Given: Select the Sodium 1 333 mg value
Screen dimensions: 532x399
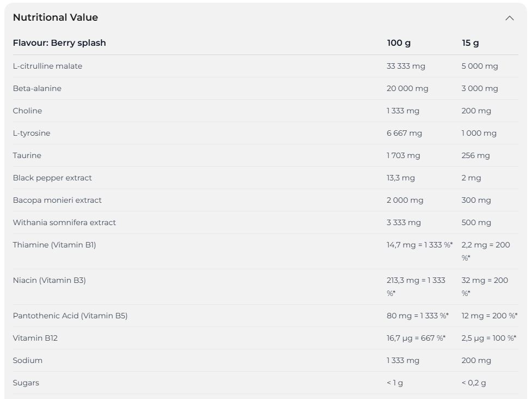Looking at the screenshot, I should coord(403,360).
